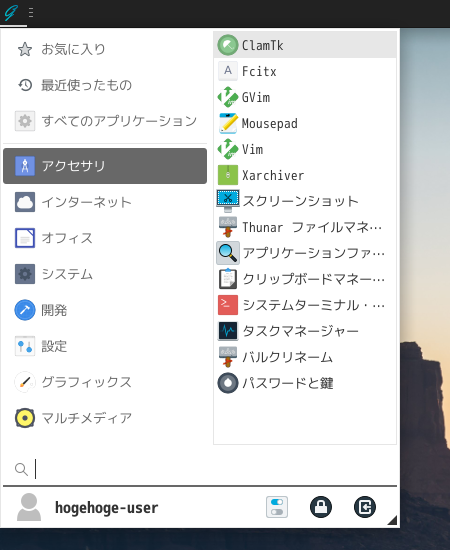Image resolution: width=450 pixels, height=550 pixels.
Task: Show 最近使ったもの recent items
Action: pos(105,85)
